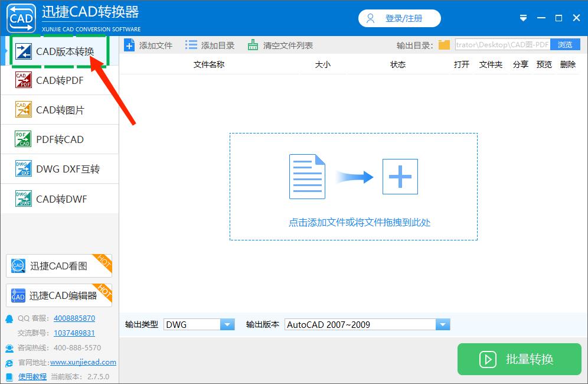Expand the AutoCAD 2007~2009 version dropdown
Viewport: 588px width, 384px height.
point(442,324)
